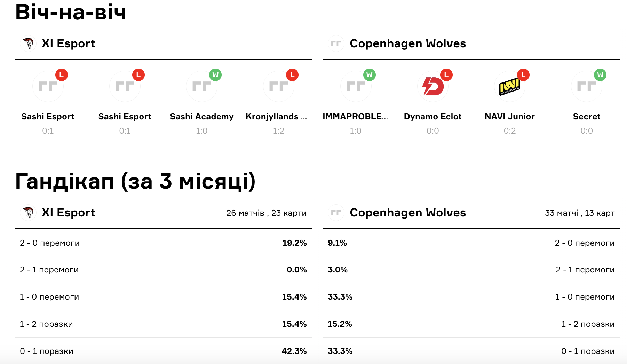Select Copenhagen Wolves 1 - 0 перемоги row
Screen dimensions: 627x364
(x=471, y=297)
